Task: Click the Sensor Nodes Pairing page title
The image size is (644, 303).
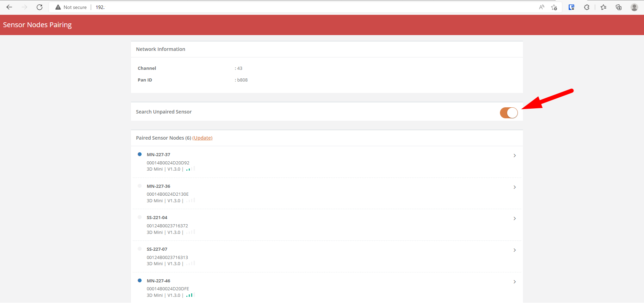Action: pyautogui.click(x=37, y=25)
